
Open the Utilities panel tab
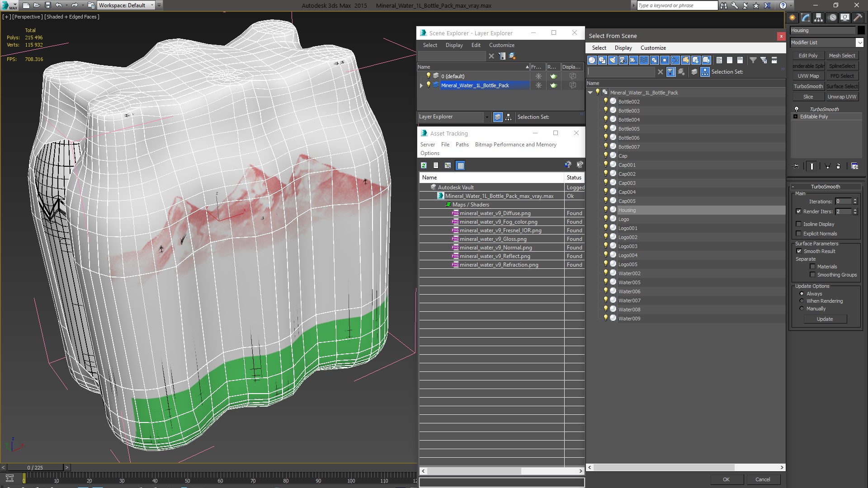(x=858, y=18)
